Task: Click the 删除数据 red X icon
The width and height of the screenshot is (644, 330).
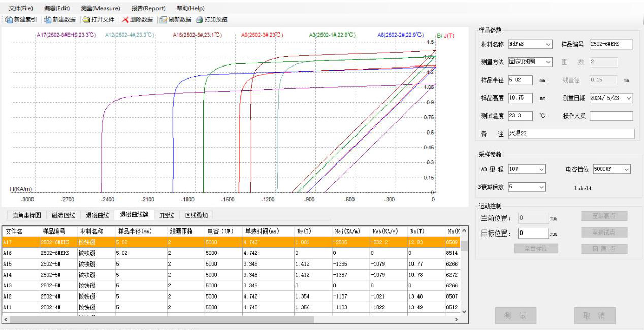Action: (x=125, y=20)
